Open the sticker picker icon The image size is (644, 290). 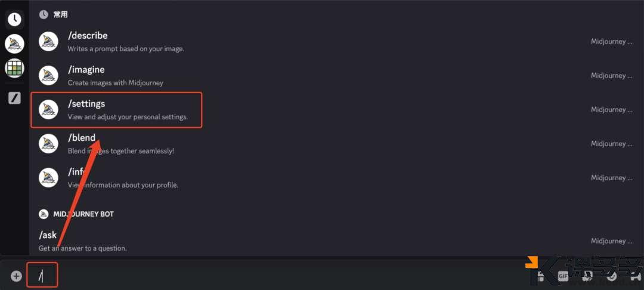(x=587, y=276)
